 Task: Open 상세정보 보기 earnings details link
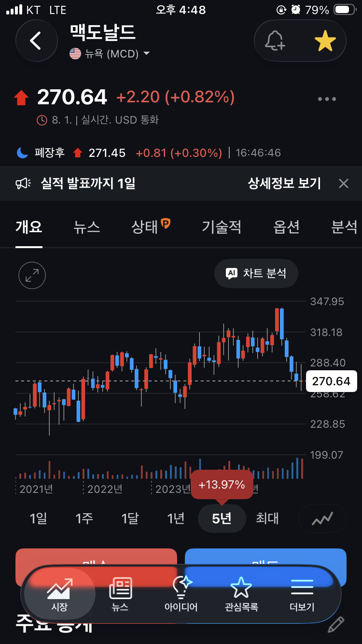coord(284,183)
